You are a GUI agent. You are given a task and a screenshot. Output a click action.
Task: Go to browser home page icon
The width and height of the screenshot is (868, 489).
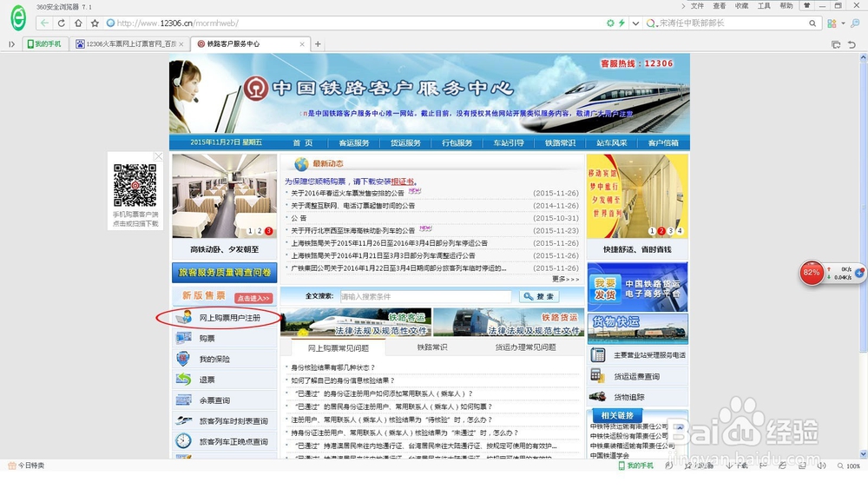(78, 23)
